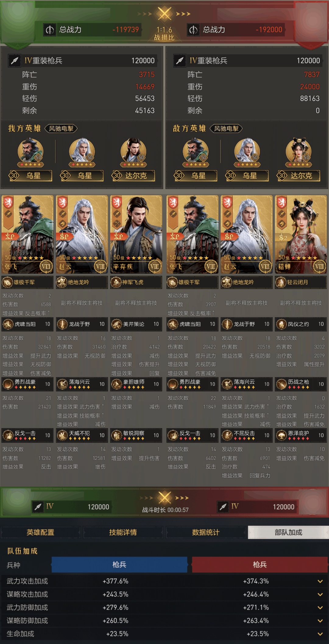The image size is (329, 644).
Task: Select the 不屈反击 skill icon
Action: (x=227, y=435)
